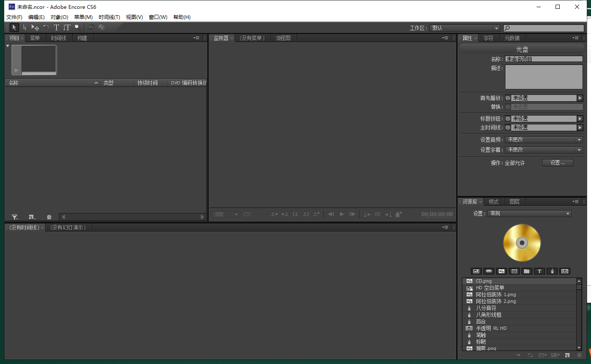Go to previous chapter in monitor
The image size is (591, 364).
[367, 214]
